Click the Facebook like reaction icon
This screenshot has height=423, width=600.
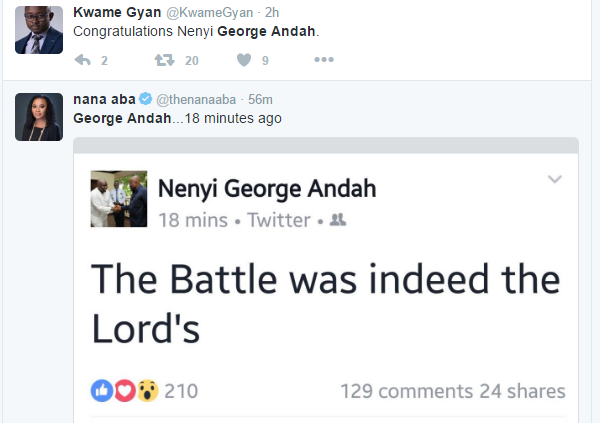tap(101, 391)
